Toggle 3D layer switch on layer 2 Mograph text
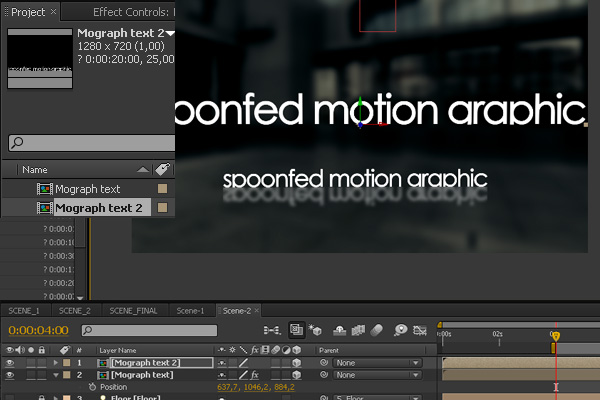The height and width of the screenshot is (400, 600). [297, 375]
